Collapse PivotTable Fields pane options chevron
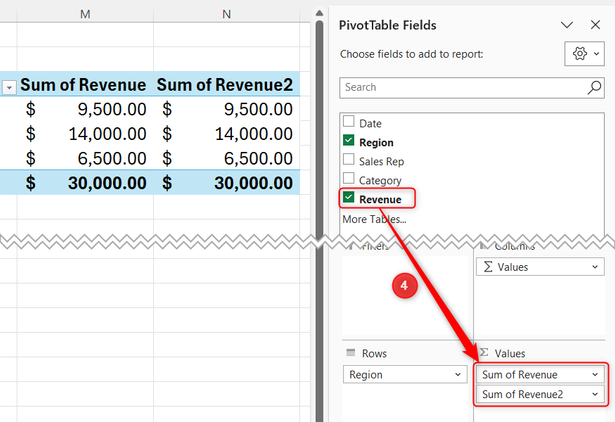The height and width of the screenshot is (422, 615). [x=567, y=25]
